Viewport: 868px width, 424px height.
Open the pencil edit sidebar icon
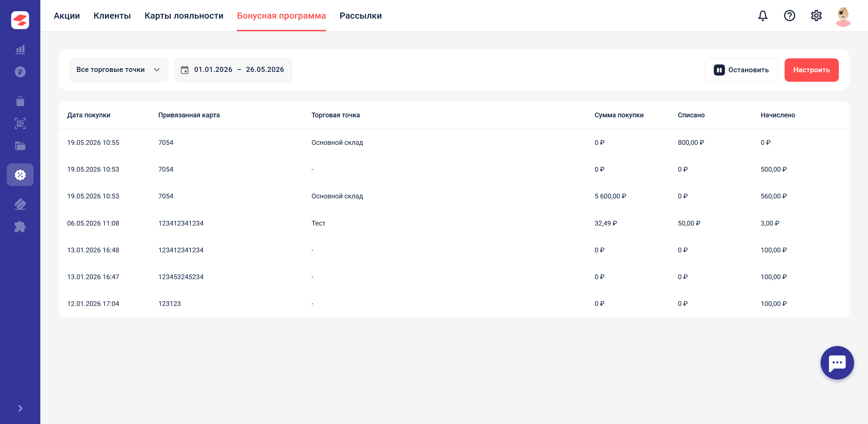[20, 204]
